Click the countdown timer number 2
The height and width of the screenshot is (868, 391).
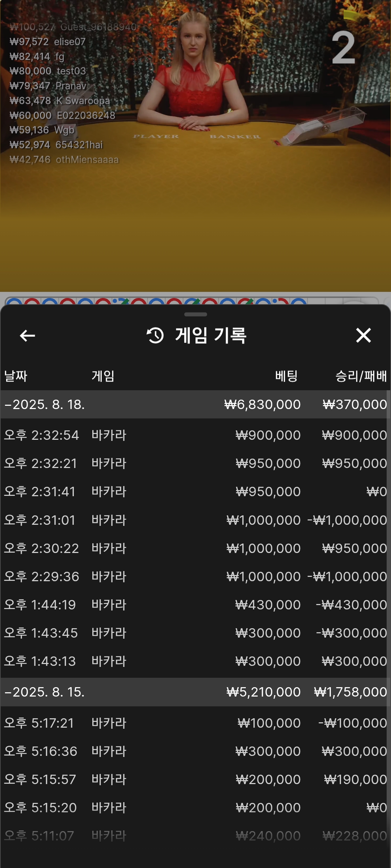point(343,47)
